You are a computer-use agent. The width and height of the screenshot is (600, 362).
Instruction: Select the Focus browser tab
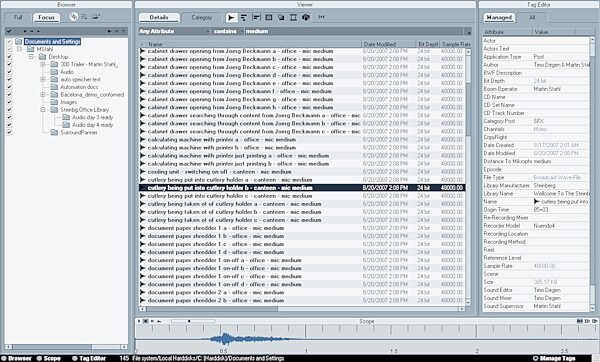point(46,17)
